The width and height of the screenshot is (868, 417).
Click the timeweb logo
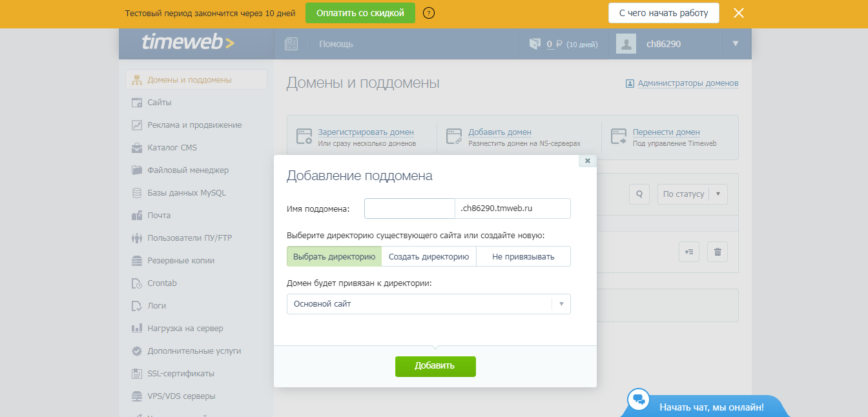[188, 43]
